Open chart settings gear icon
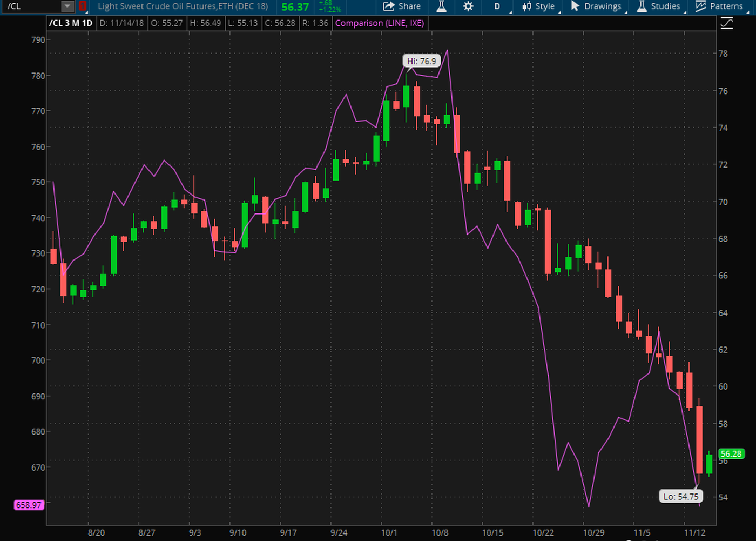756x541 pixels. click(468, 6)
